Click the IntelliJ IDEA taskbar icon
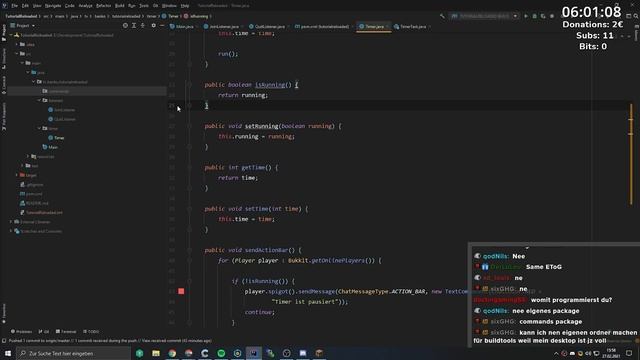Image resolution: width=640 pixels, height=360 pixels. 254,353
